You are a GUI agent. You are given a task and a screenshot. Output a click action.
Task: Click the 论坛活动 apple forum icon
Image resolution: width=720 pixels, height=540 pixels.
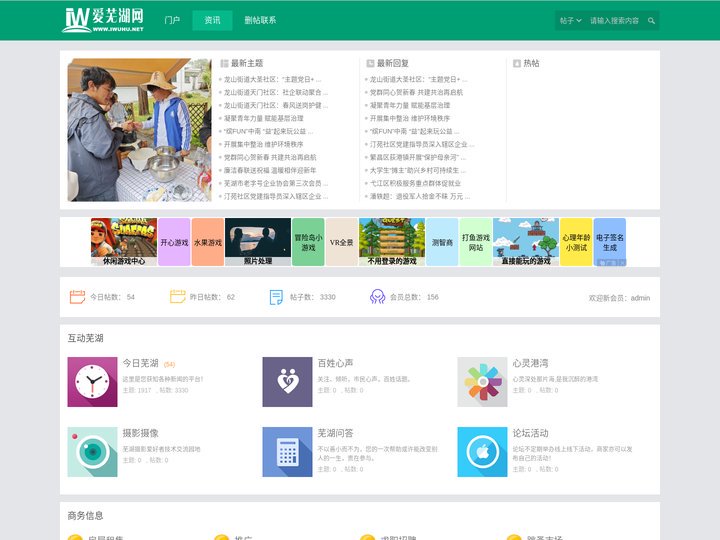point(482,452)
